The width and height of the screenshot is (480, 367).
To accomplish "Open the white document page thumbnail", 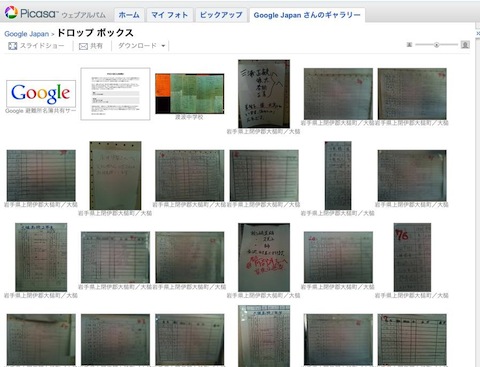I will click(x=115, y=94).
